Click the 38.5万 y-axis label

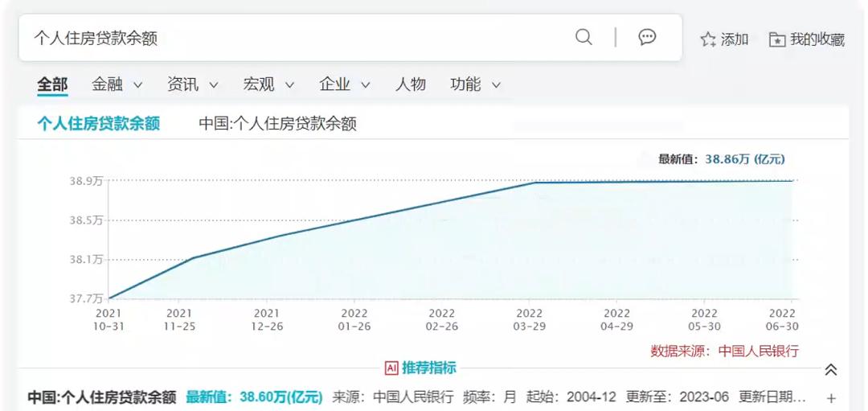(86, 220)
